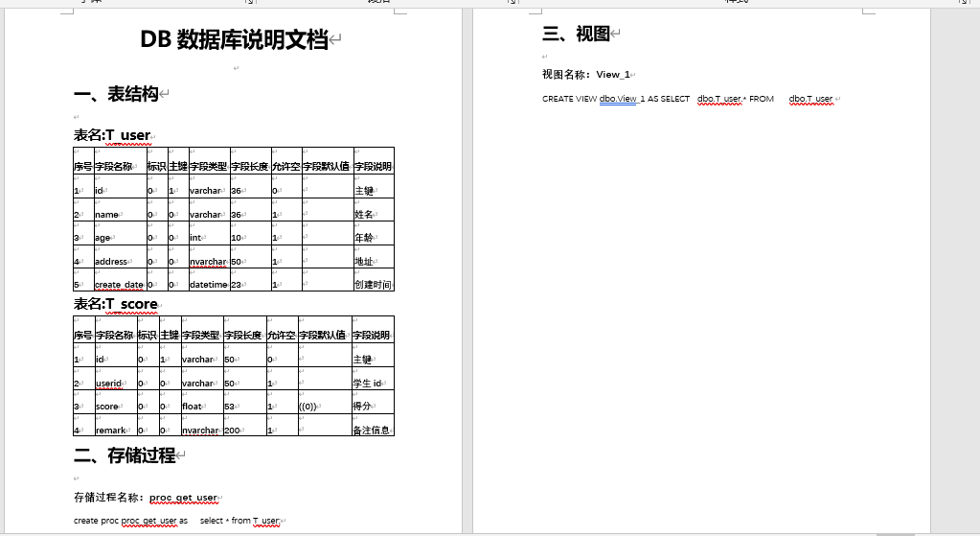Click the 姓名 description cell
980x536 pixels.
(374, 210)
